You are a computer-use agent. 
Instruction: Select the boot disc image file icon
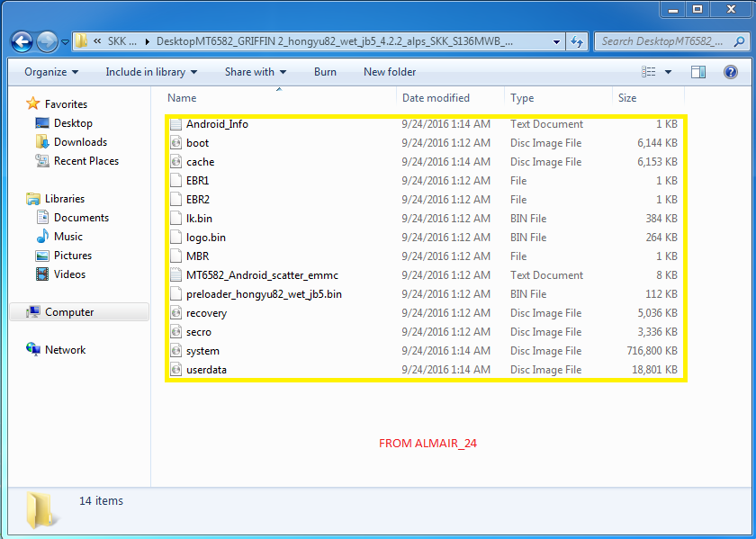point(176,143)
